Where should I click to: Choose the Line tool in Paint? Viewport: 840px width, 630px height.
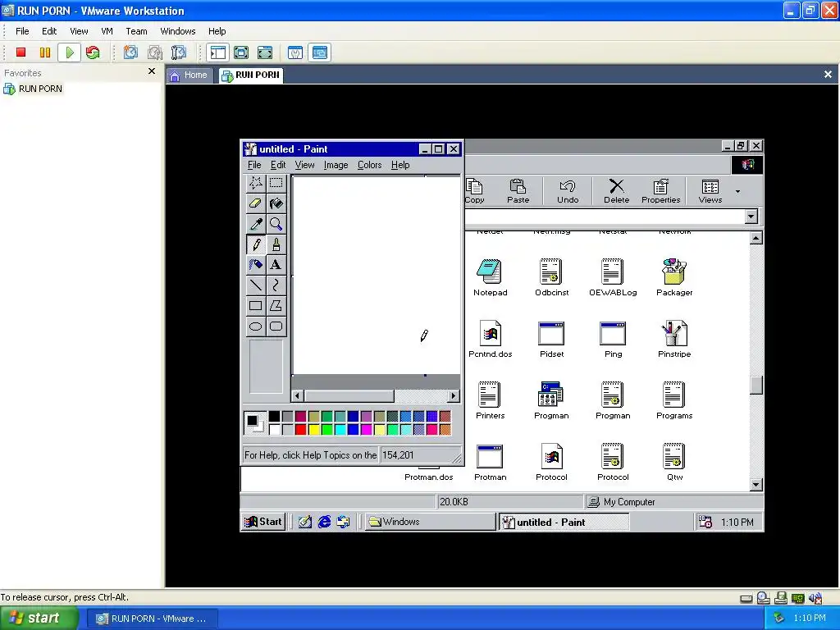pyautogui.click(x=256, y=285)
